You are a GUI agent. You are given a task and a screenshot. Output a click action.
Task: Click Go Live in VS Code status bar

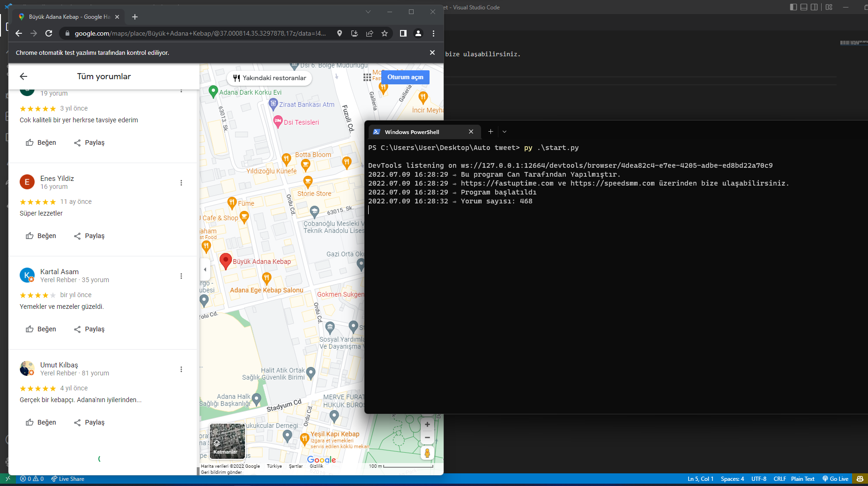(835, 479)
